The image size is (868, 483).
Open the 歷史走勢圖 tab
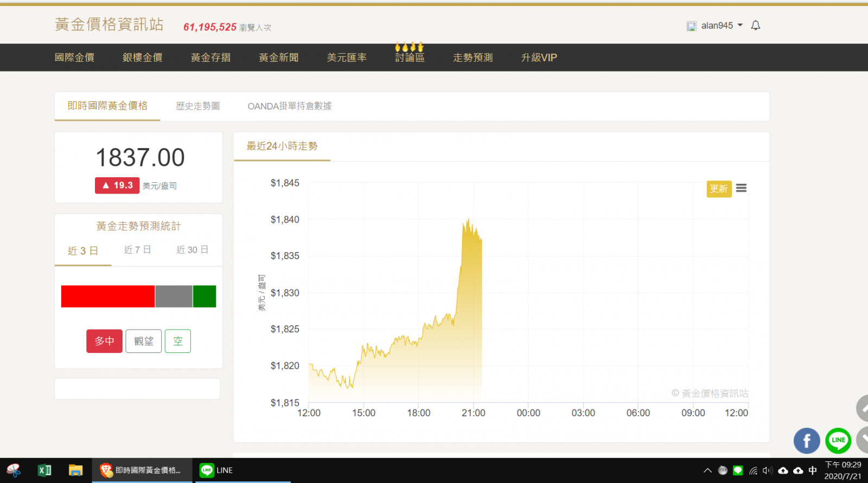(x=198, y=106)
